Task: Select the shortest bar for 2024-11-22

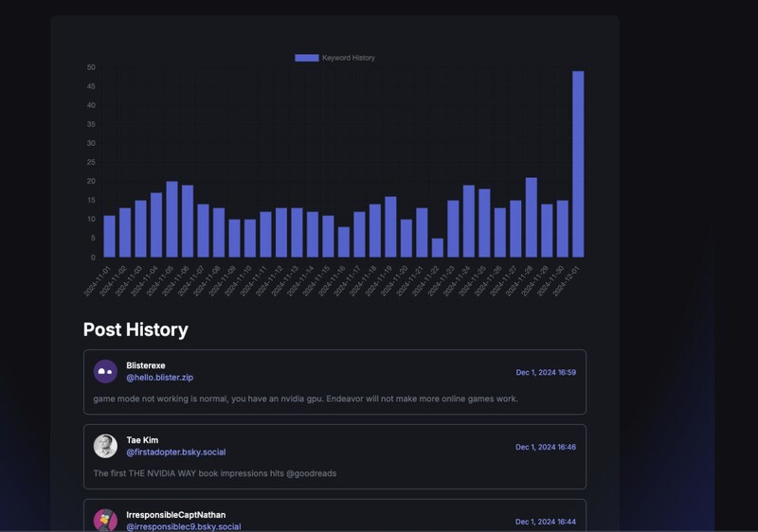Action: click(437, 248)
